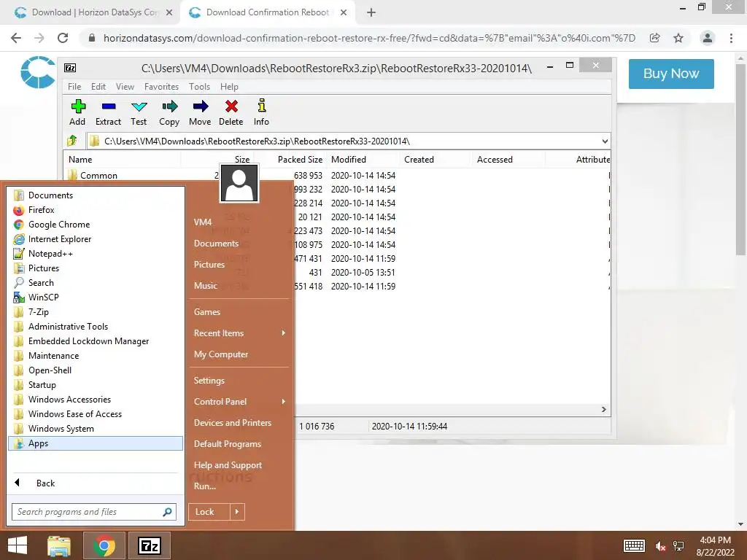Expand the 7-Zip address path dropdown
Screen dimensions: 747x560
pyautogui.click(x=605, y=141)
